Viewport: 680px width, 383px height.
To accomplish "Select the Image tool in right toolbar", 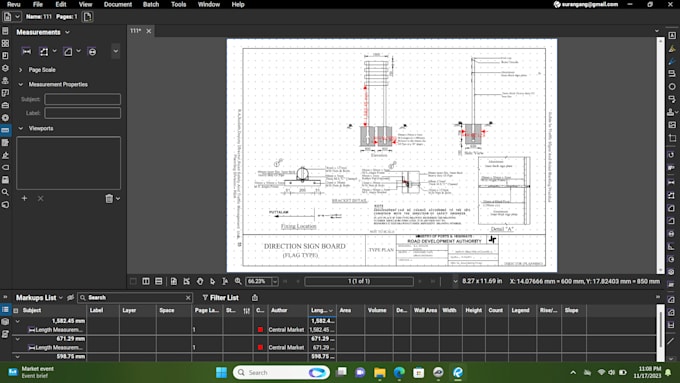I will [672, 125].
